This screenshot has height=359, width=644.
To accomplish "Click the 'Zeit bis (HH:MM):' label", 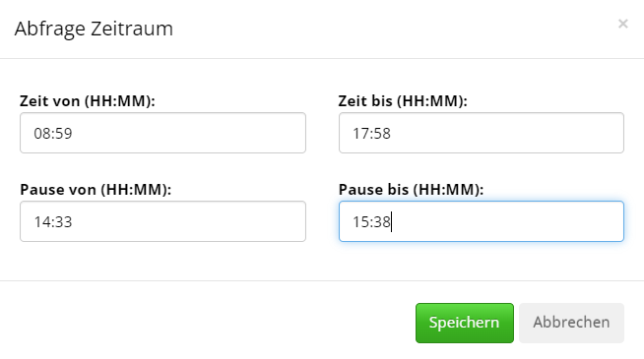I will pos(403,101).
